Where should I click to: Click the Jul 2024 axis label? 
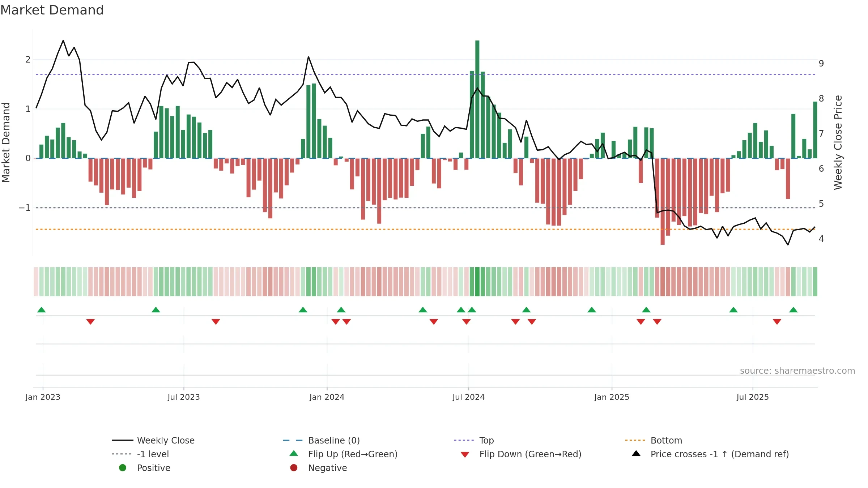point(469,397)
